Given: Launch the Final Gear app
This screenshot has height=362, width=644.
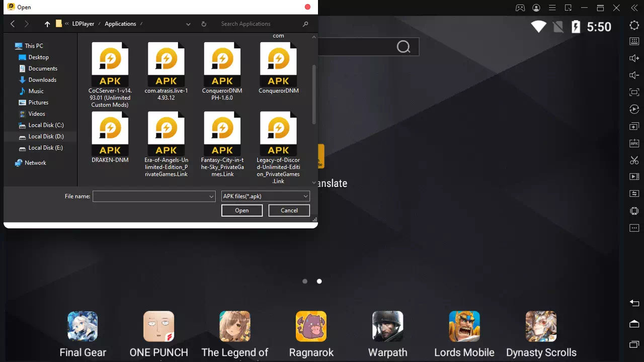Looking at the screenshot, I should tap(83, 326).
